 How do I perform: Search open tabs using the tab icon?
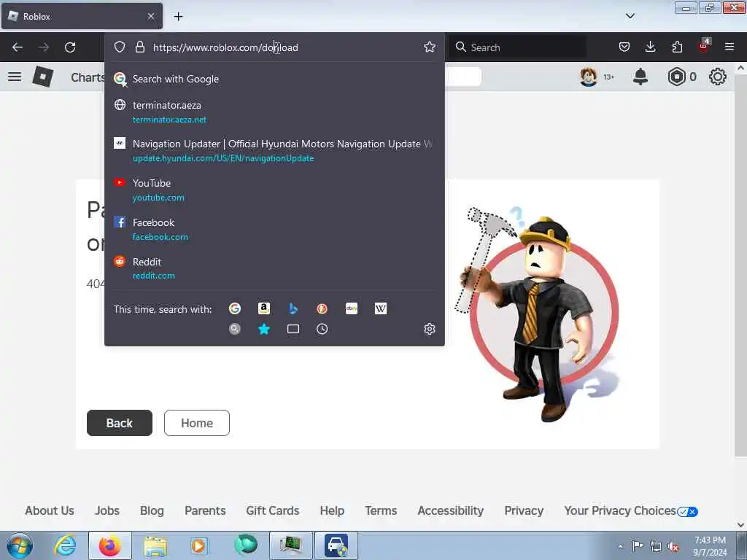tap(293, 329)
